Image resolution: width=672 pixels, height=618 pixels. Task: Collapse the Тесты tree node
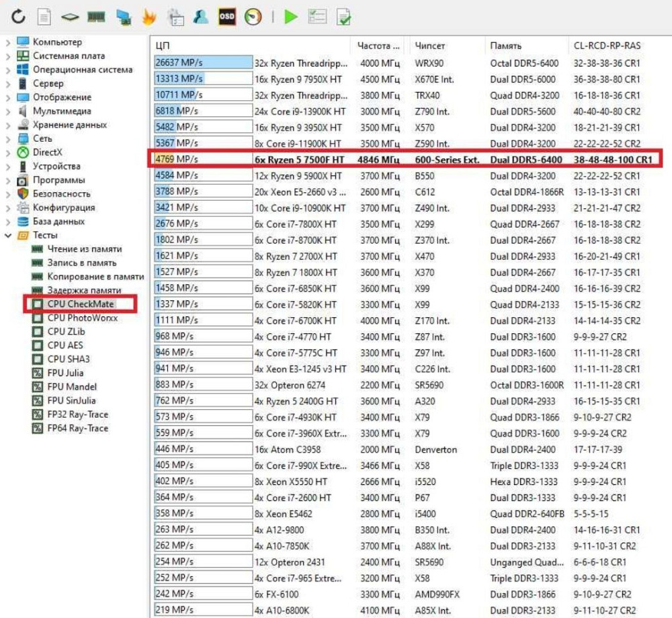8,235
